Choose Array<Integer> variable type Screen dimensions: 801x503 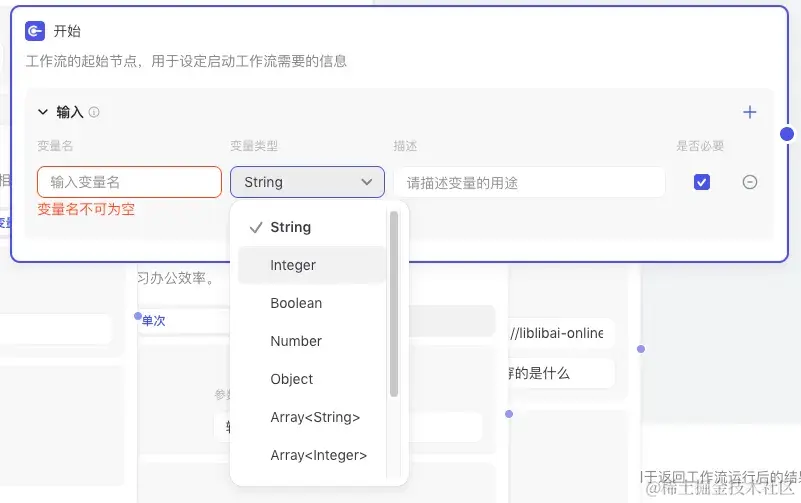click(312, 455)
